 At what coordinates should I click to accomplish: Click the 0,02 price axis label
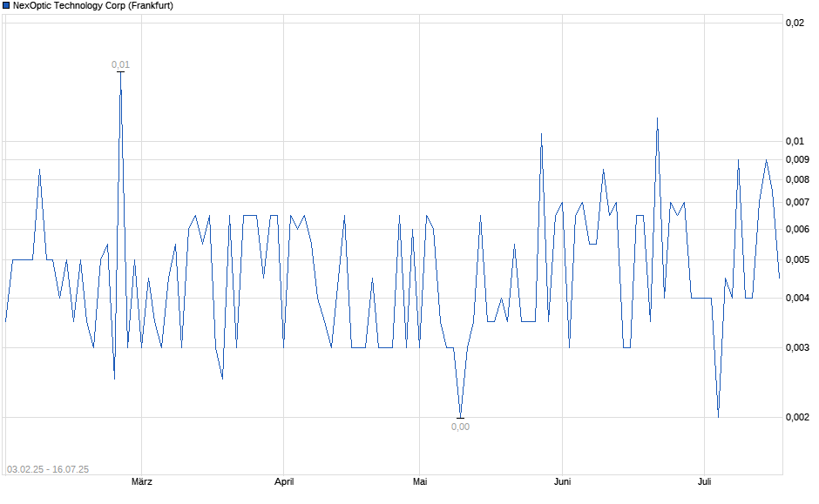pyautogui.click(x=795, y=23)
